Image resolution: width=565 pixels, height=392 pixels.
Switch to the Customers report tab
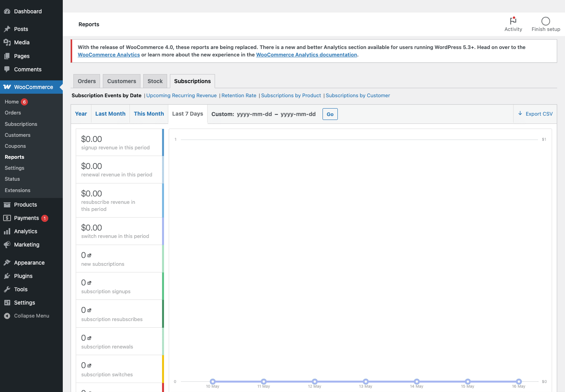[x=122, y=81]
